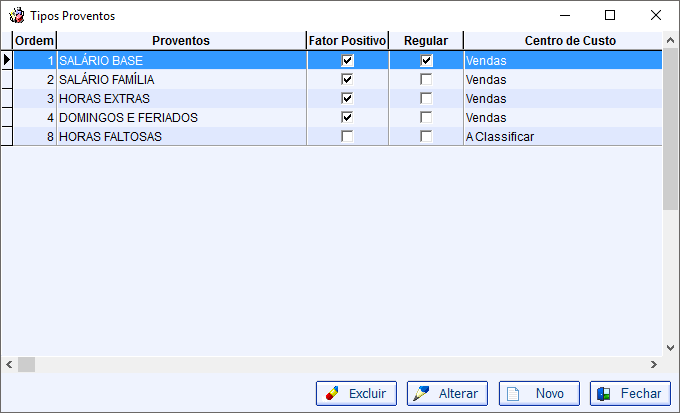
Task: Click order number 3 cell
Action: 35,98
